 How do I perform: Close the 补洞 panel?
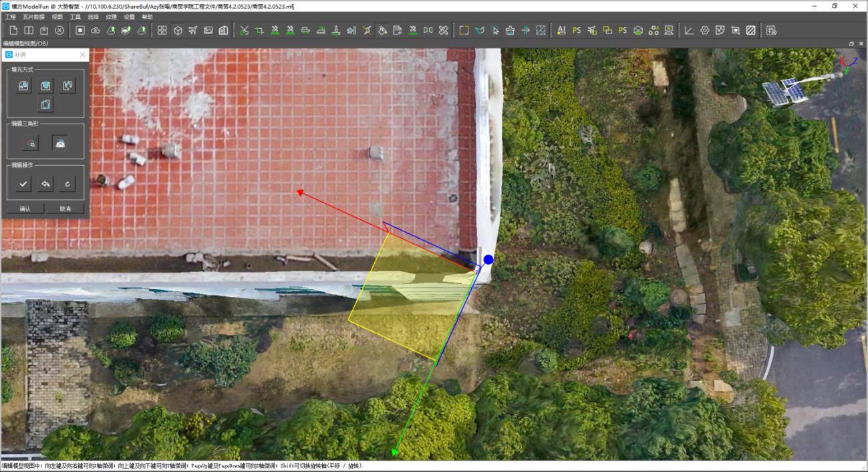pyautogui.click(x=82, y=55)
